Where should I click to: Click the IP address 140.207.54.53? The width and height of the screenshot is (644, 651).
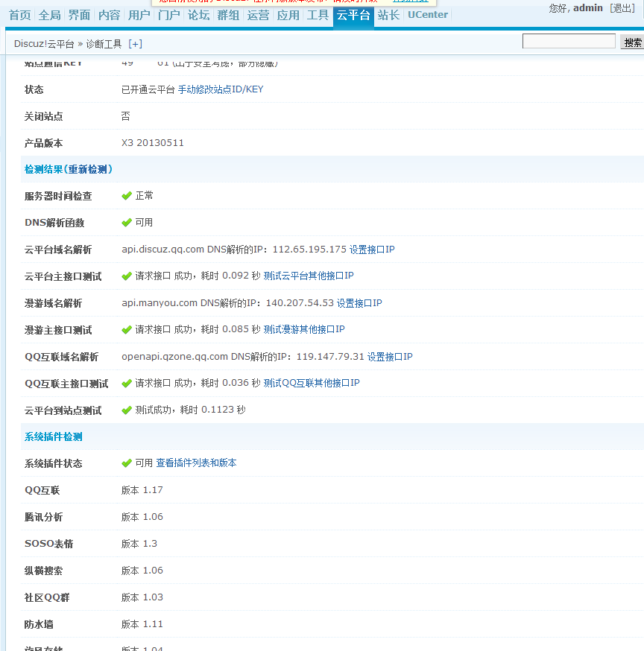[300, 303]
